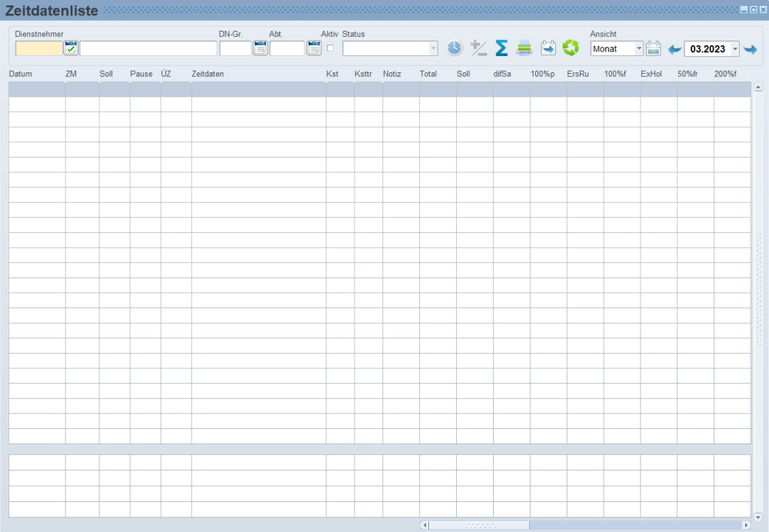The width and height of the screenshot is (769, 532).
Task: Open the Dienstnehmer lookup calendar icon
Action: point(71,48)
